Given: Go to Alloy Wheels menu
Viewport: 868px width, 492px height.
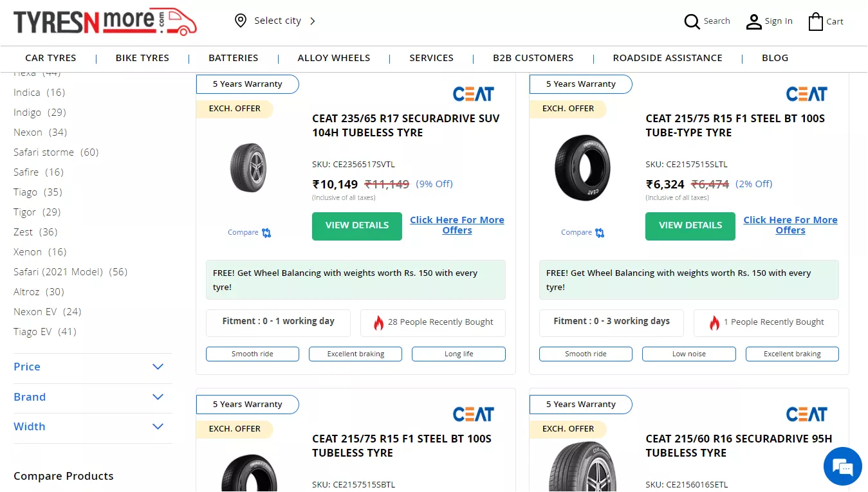Looking at the screenshot, I should (x=333, y=58).
